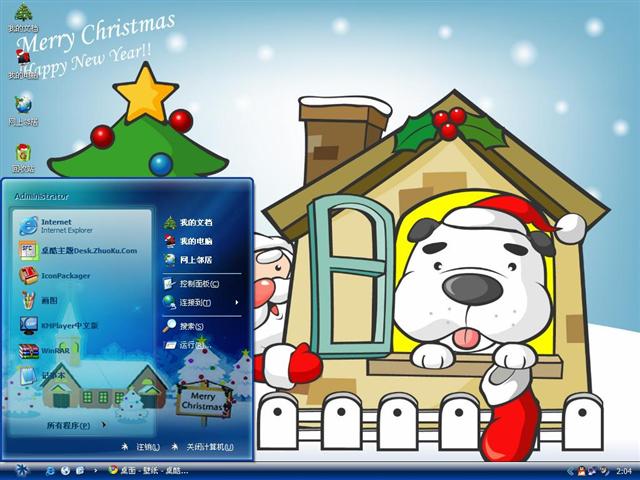Image resolution: width=640 pixels, height=480 pixels.
Task: Expand 连接到 submenu arrow
Action: 237,302
